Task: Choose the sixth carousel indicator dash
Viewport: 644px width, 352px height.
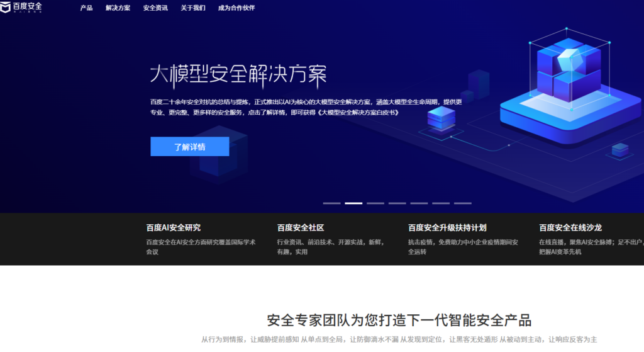Action: (x=441, y=203)
